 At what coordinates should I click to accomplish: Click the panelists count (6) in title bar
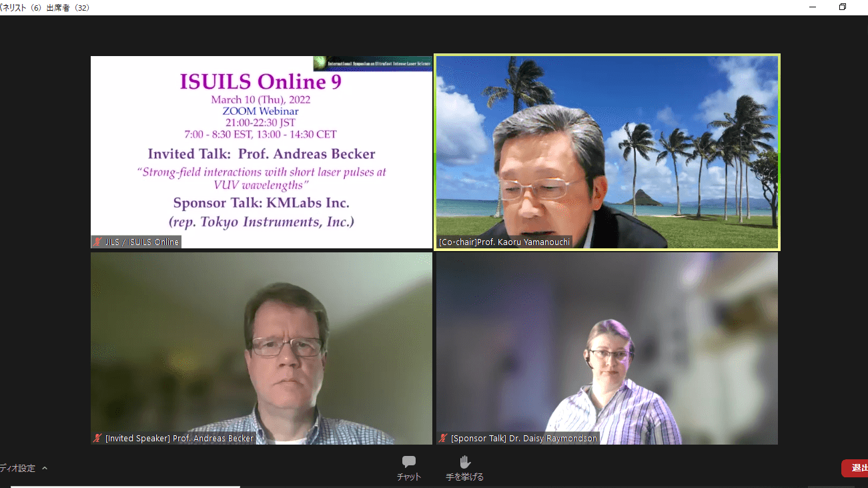(21, 7)
